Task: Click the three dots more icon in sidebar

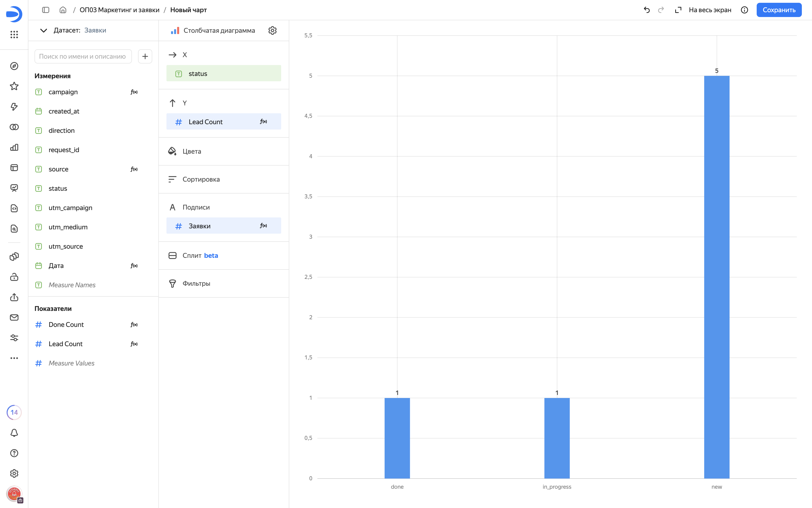Action: point(14,358)
